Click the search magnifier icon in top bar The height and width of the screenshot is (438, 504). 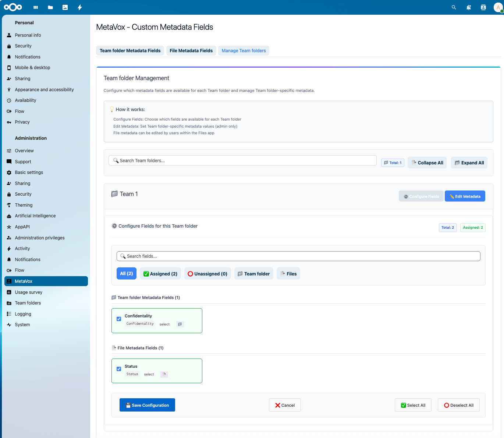[454, 7]
